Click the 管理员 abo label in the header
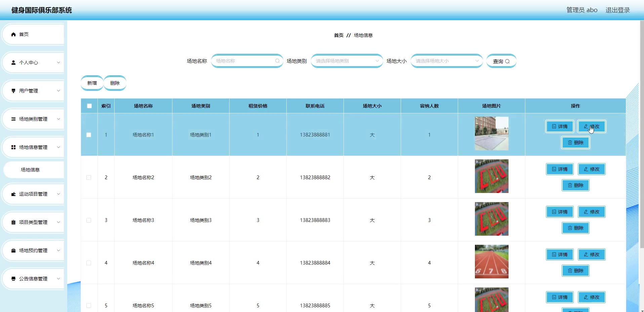This screenshot has width=644, height=312. (x=582, y=10)
